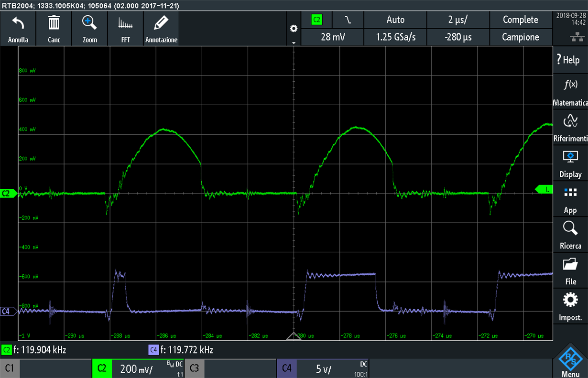588x378 pixels.
Task: Click the Canc trash bin icon
Action: click(x=54, y=22)
